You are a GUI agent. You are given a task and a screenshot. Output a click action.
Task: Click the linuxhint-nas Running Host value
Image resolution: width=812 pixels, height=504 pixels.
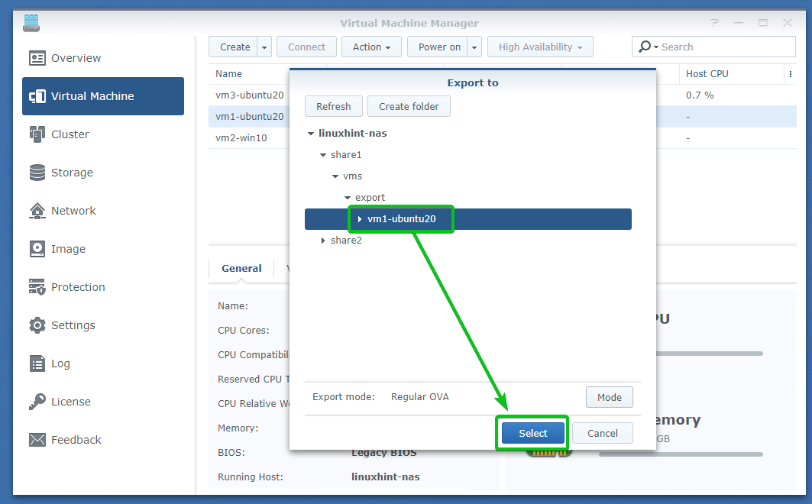coord(385,477)
